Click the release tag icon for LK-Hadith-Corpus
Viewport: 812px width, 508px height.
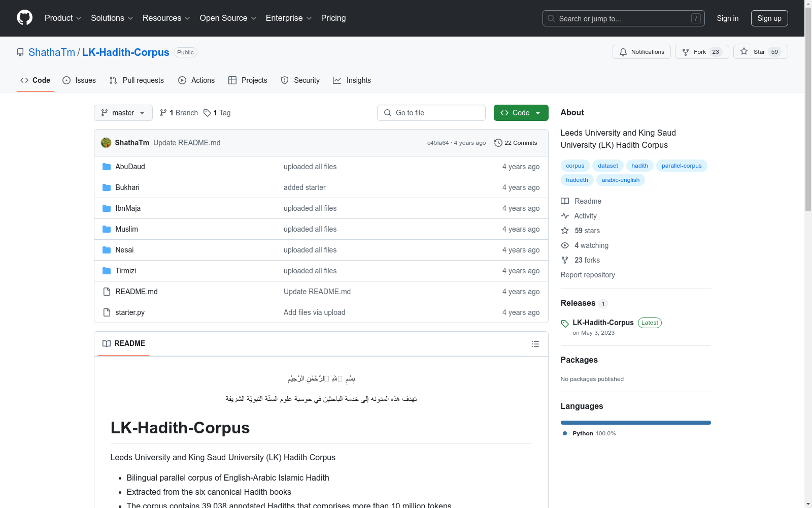point(565,324)
